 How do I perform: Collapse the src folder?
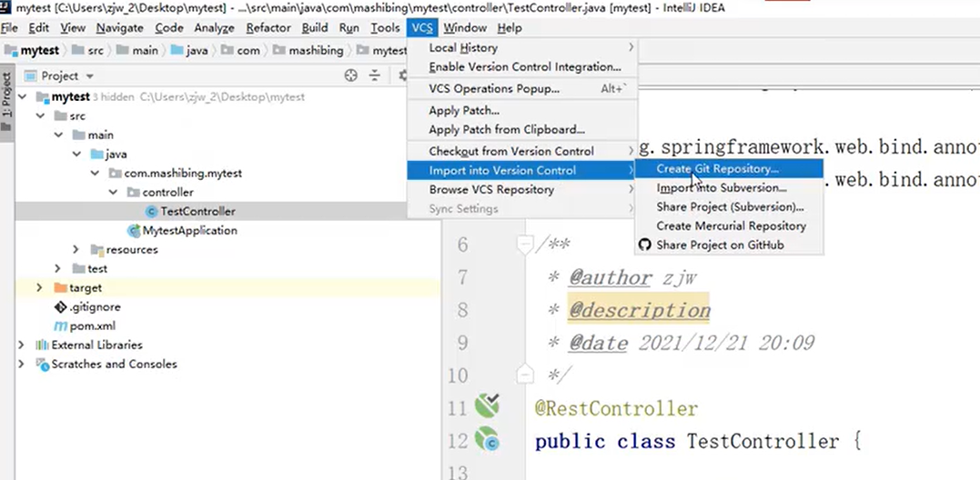(41, 116)
